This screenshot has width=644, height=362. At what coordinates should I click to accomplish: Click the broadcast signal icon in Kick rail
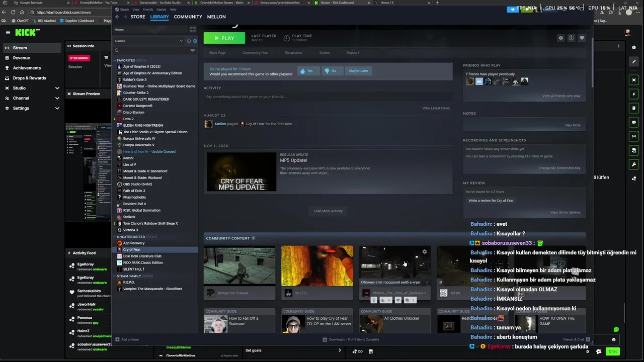634,136
